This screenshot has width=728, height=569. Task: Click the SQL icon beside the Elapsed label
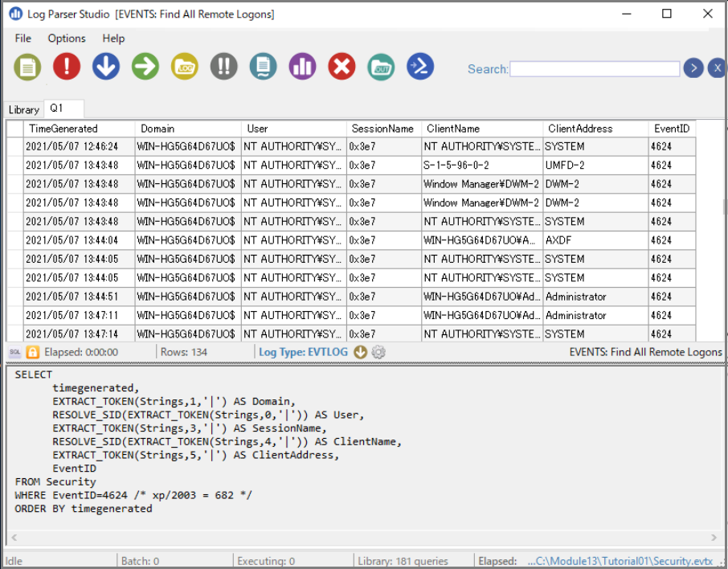point(14,352)
